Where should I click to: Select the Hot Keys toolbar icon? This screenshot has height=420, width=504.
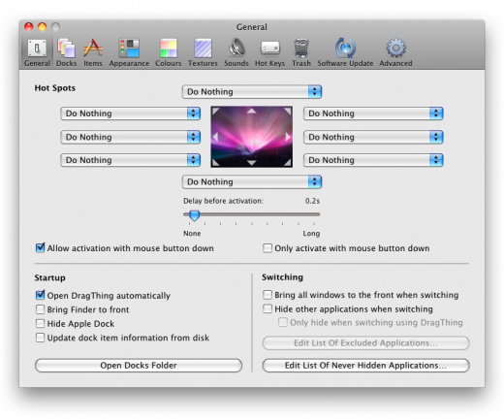point(269,52)
